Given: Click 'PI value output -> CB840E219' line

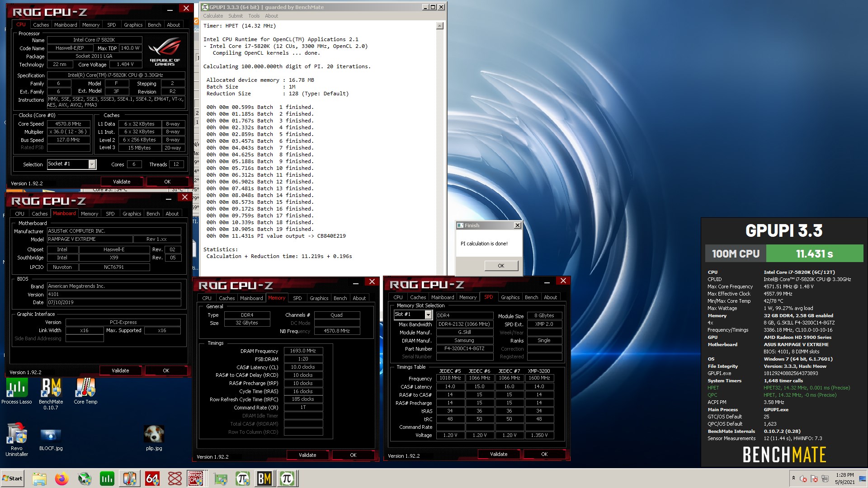Looking at the screenshot, I should click(x=276, y=236).
